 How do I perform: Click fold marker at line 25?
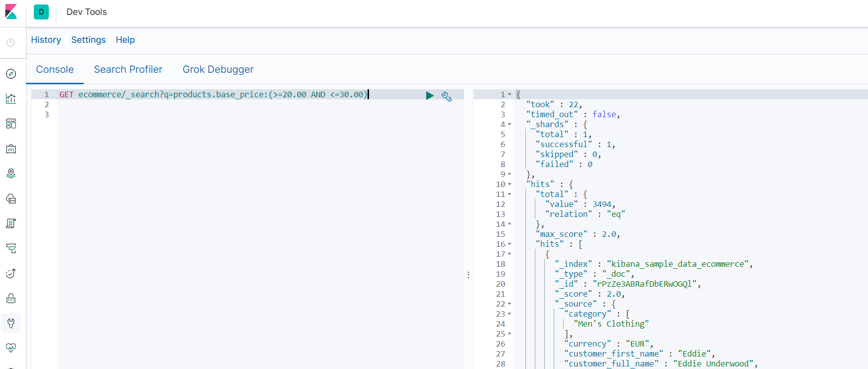pos(509,334)
